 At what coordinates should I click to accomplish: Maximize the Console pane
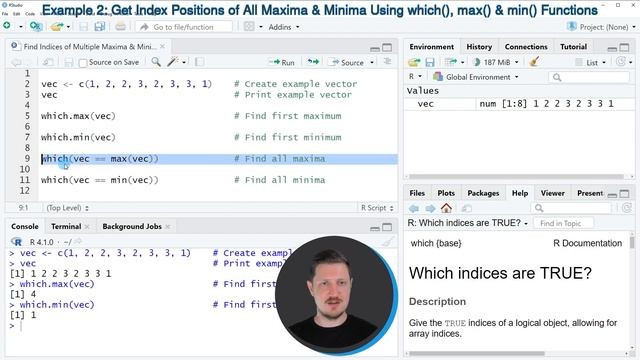[x=387, y=227]
